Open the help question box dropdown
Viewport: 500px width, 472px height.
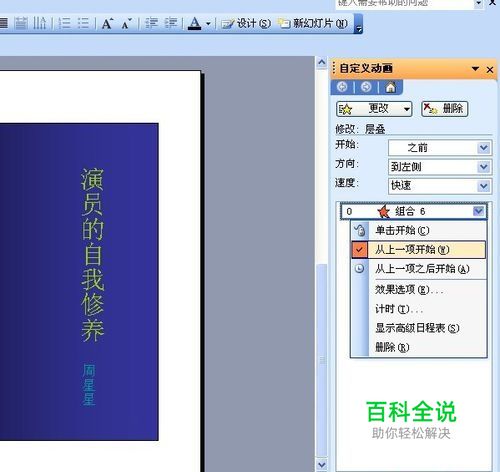click(x=479, y=3)
